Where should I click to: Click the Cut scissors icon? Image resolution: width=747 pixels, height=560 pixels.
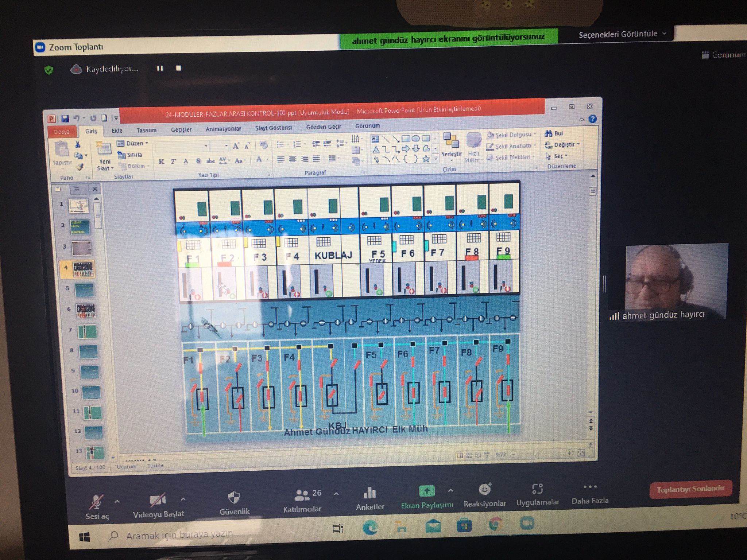coord(78,144)
